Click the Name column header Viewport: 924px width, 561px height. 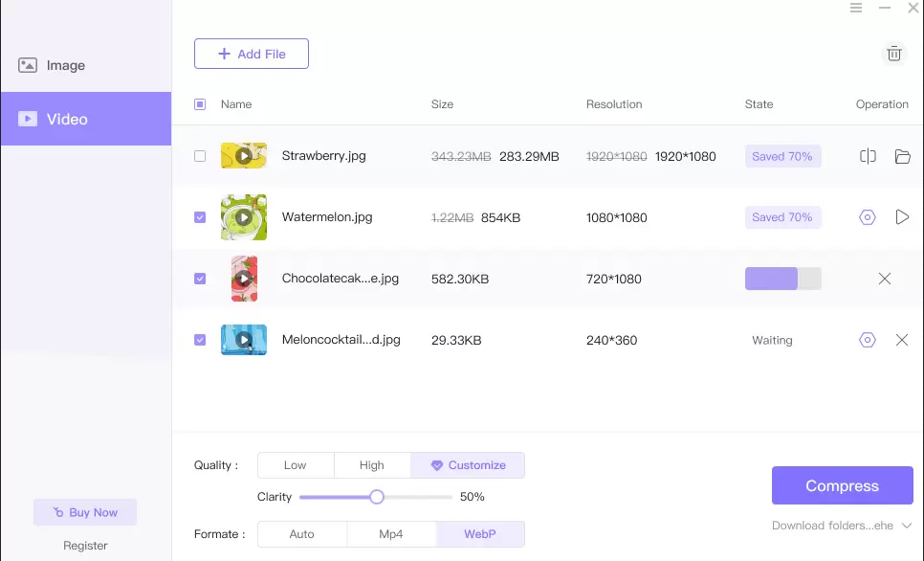click(x=236, y=104)
